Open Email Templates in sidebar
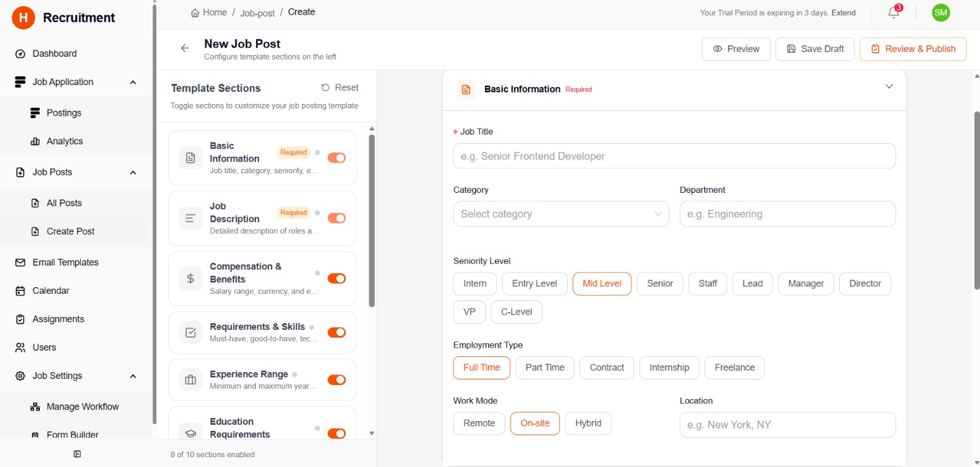Image resolution: width=980 pixels, height=467 pixels. [x=65, y=263]
